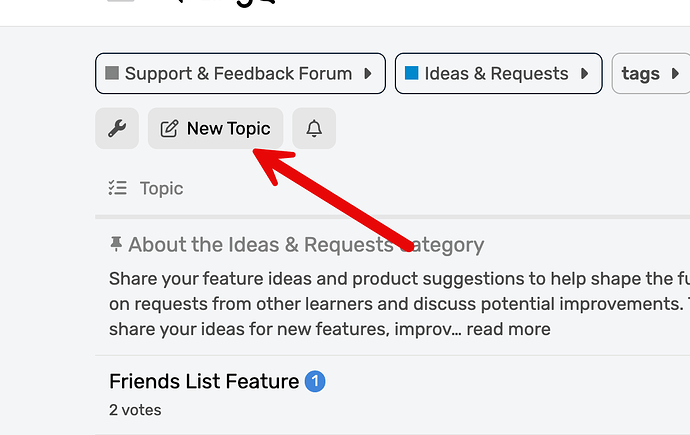
Task: Click the bell notification icon
Action: [314, 129]
